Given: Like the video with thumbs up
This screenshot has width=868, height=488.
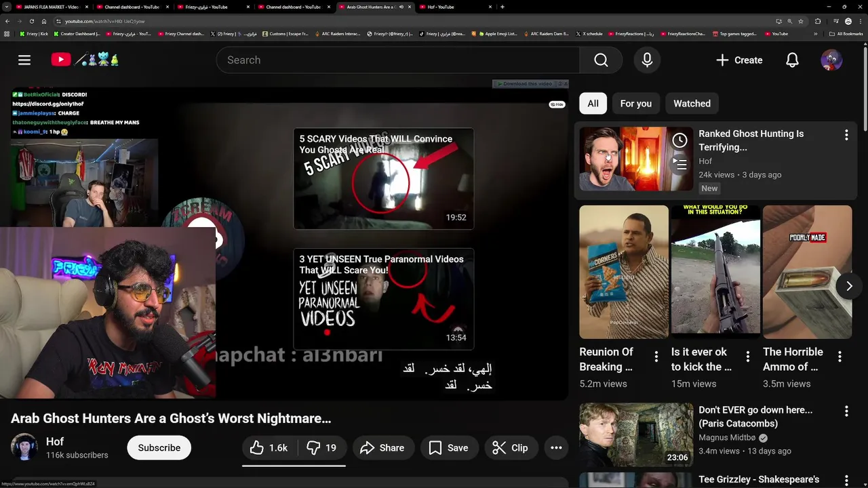Looking at the screenshot, I should coord(269,448).
